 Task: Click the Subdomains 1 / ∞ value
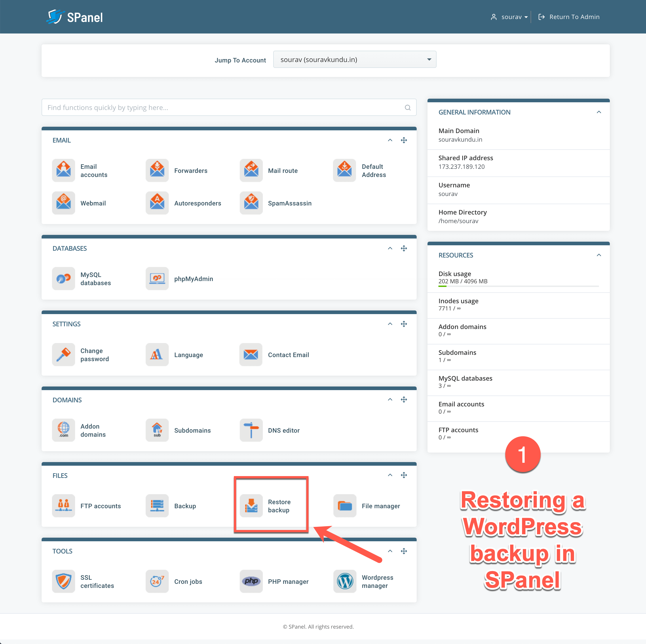pyautogui.click(x=444, y=360)
